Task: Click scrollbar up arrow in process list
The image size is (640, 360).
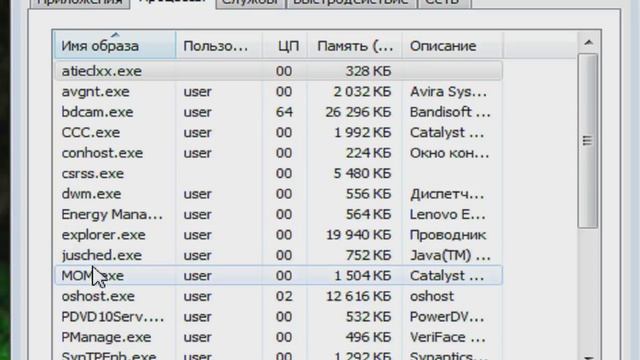Action: pos(588,42)
